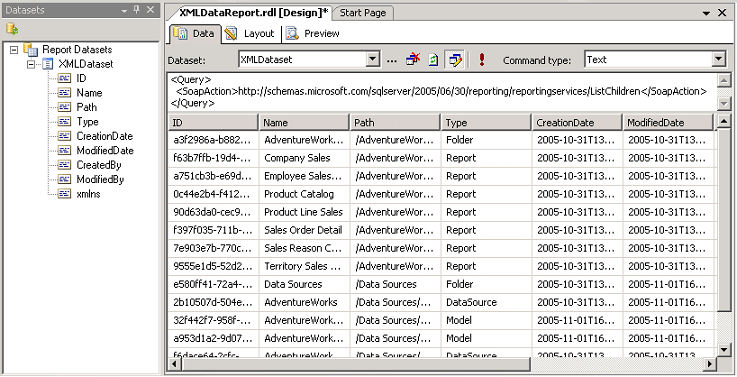The height and width of the screenshot is (377, 737).
Task: Click the Path column header
Action: (395, 122)
